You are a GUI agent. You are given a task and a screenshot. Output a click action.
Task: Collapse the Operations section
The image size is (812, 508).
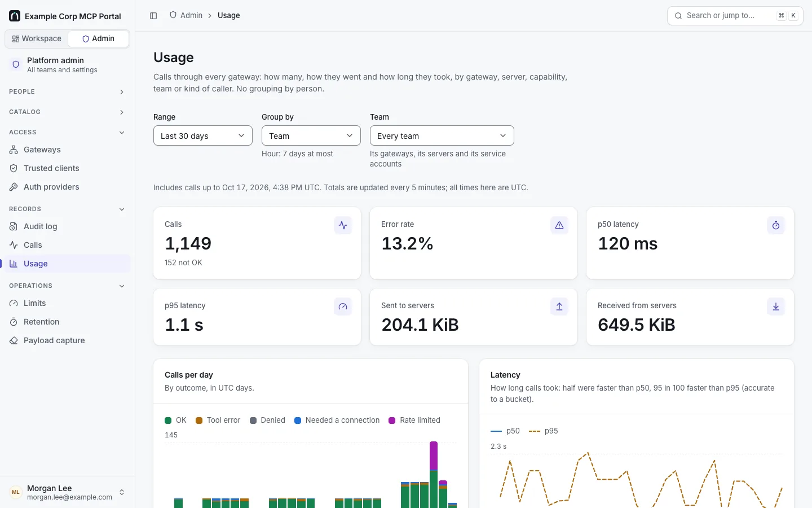pyautogui.click(x=68, y=286)
